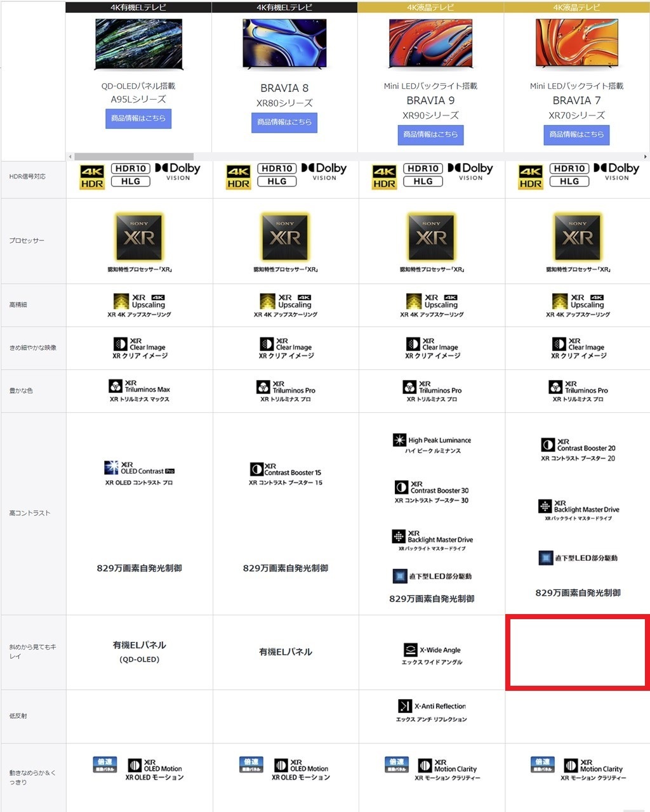Click the HDR信号対応 row label

point(27,176)
